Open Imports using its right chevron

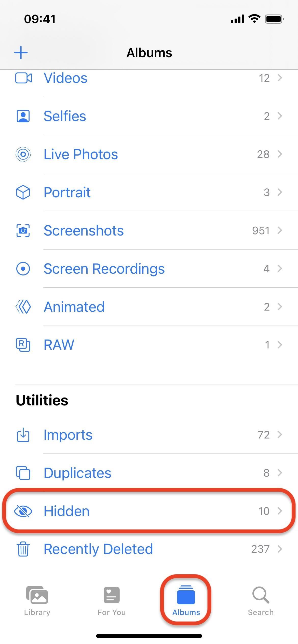point(280,435)
